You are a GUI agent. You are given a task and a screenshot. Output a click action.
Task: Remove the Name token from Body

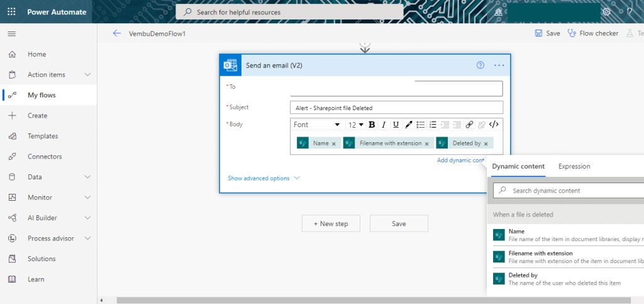pyautogui.click(x=334, y=144)
